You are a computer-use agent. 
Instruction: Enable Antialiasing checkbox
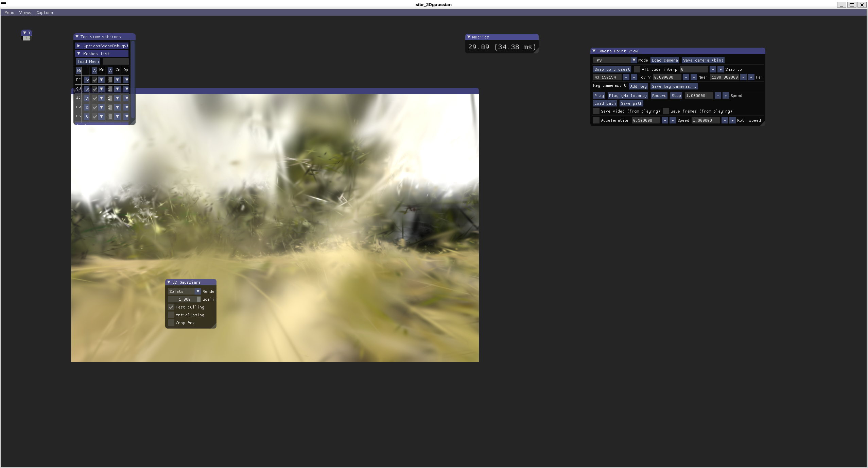tap(171, 315)
